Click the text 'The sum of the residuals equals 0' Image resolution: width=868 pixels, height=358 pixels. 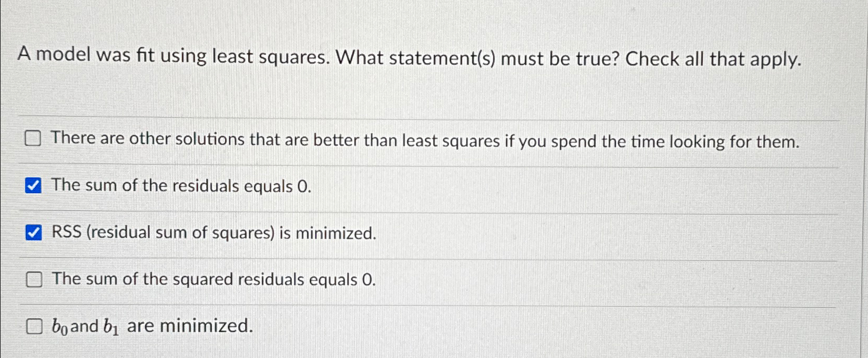click(181, 185)
